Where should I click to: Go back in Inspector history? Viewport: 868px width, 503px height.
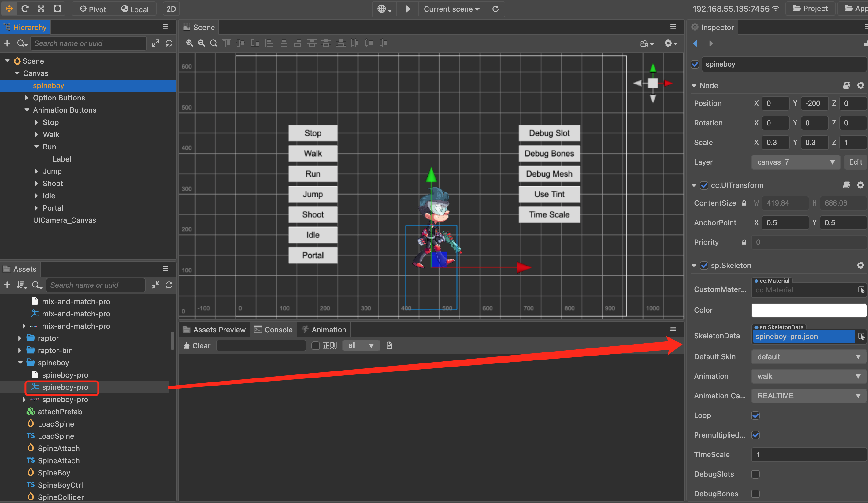coord(696,43)
